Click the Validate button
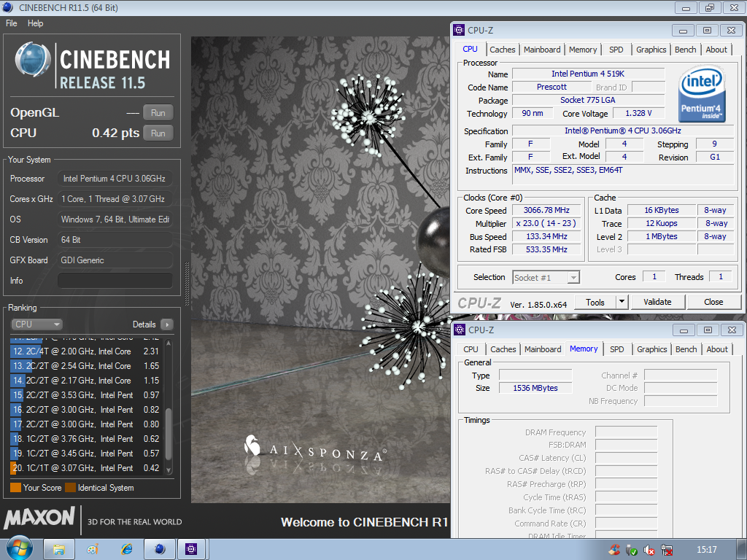The image size is (747, 560). coord(657,302)
